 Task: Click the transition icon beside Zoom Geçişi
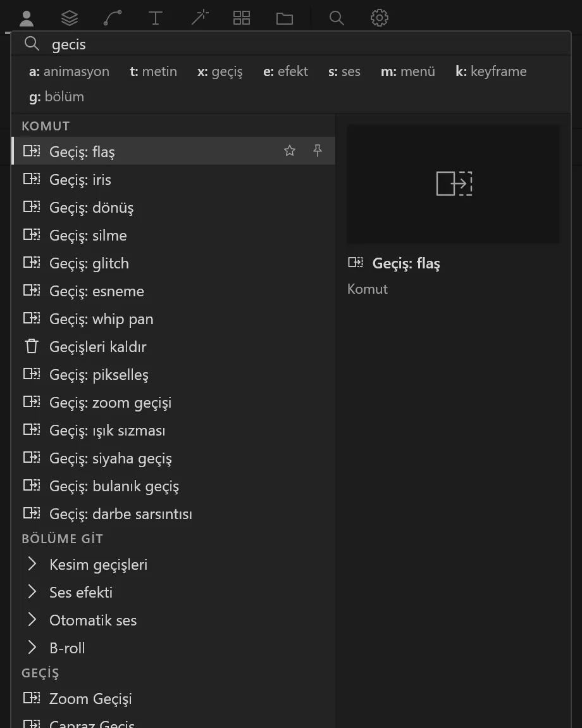tap(32, 698)
